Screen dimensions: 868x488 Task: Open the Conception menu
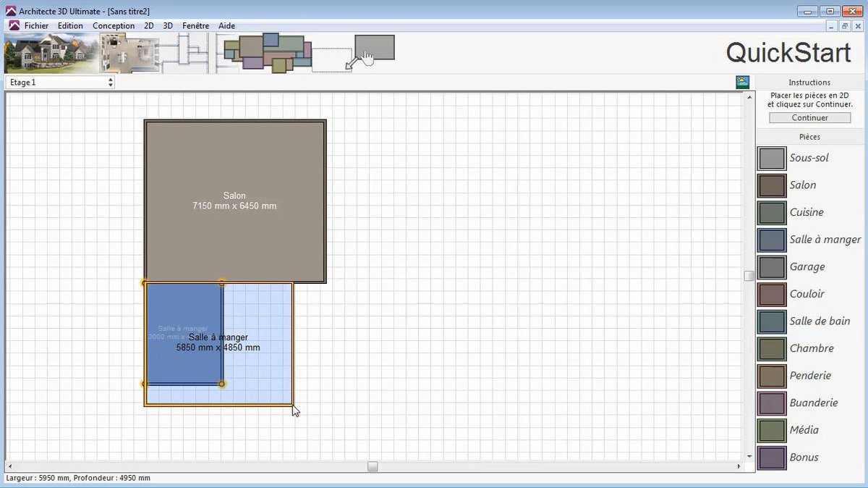click(x=114, y=25)
